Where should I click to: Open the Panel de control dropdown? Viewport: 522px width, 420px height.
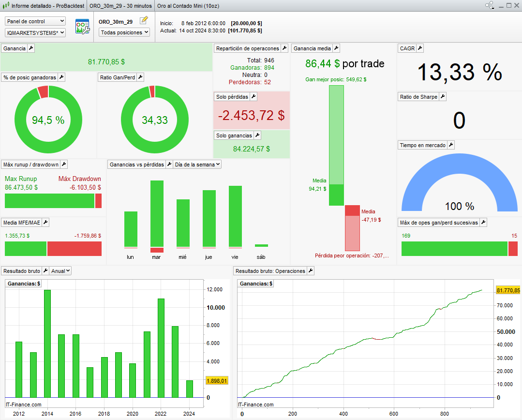point(35,21)
